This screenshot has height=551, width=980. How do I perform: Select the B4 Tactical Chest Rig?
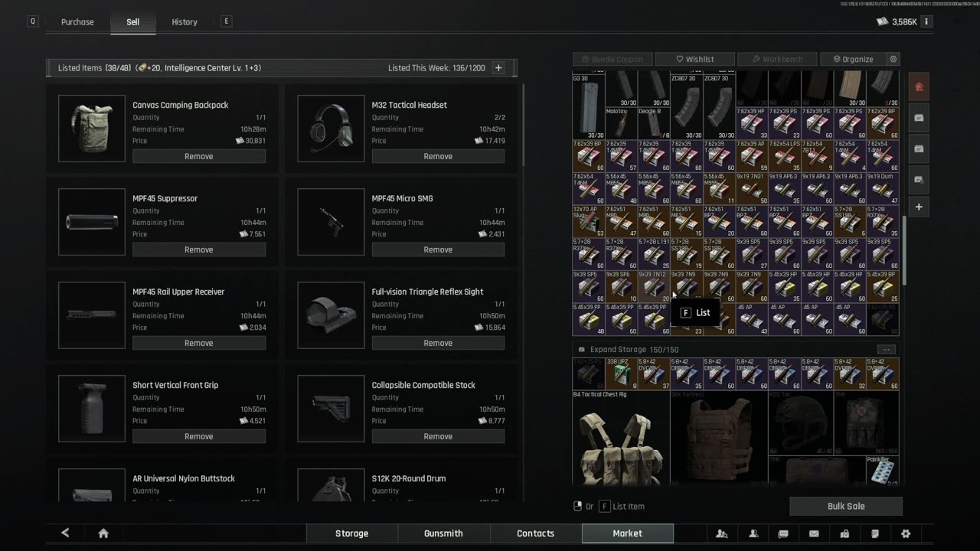point(621,438)
